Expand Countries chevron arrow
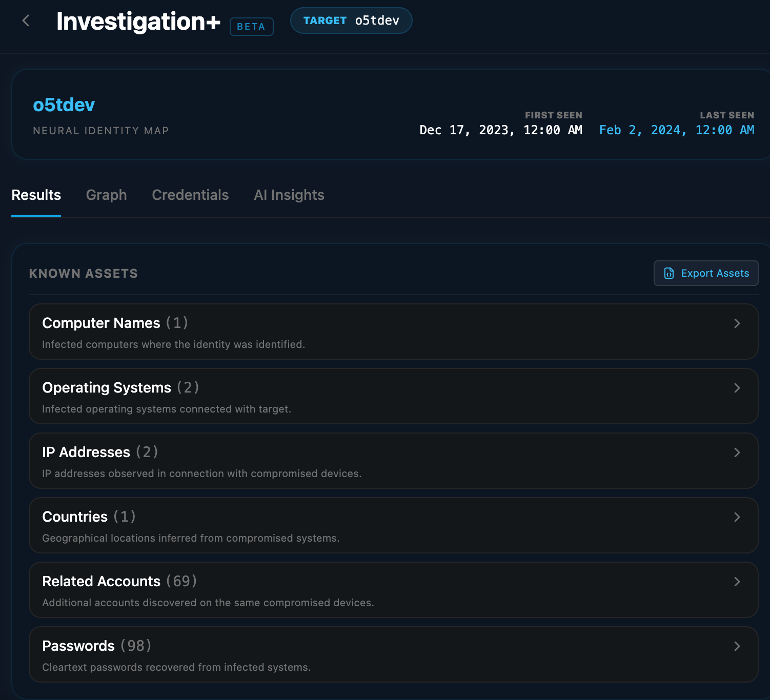Screen dimensions: 770x700 [737, 517]
